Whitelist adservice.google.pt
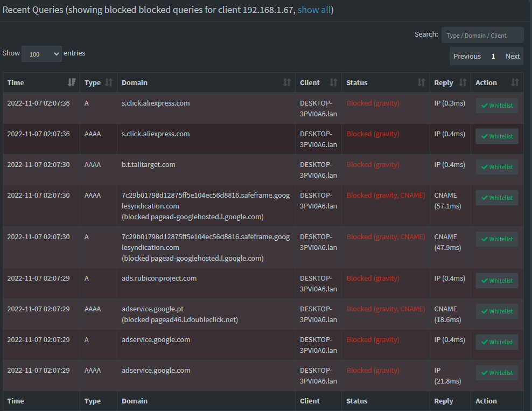 tap(496, 311)
